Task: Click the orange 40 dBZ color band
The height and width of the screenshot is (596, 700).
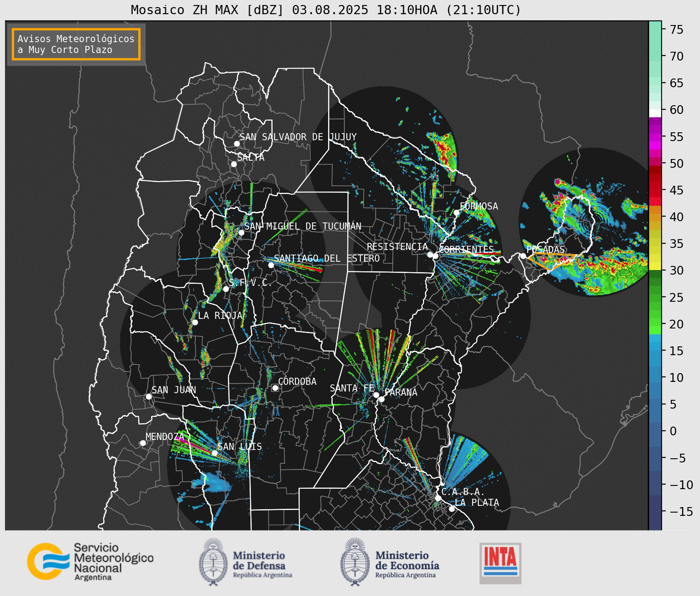Action: pos(655,217)
